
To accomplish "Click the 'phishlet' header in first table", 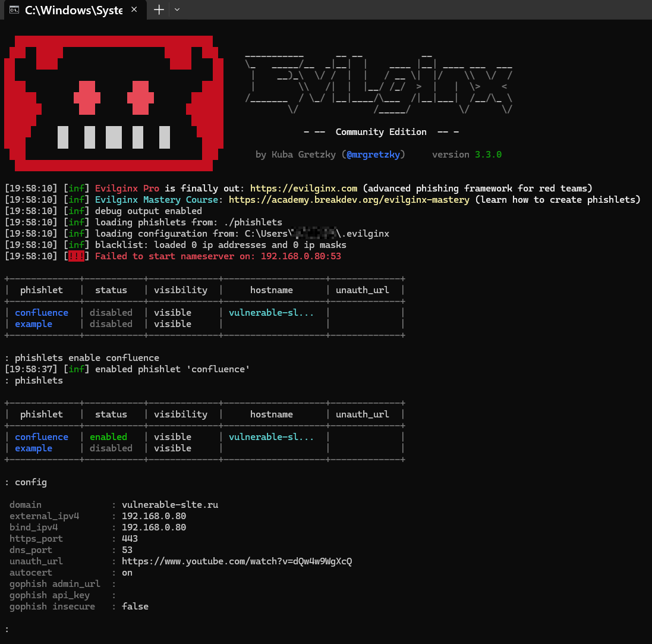I will pos(42,290).
